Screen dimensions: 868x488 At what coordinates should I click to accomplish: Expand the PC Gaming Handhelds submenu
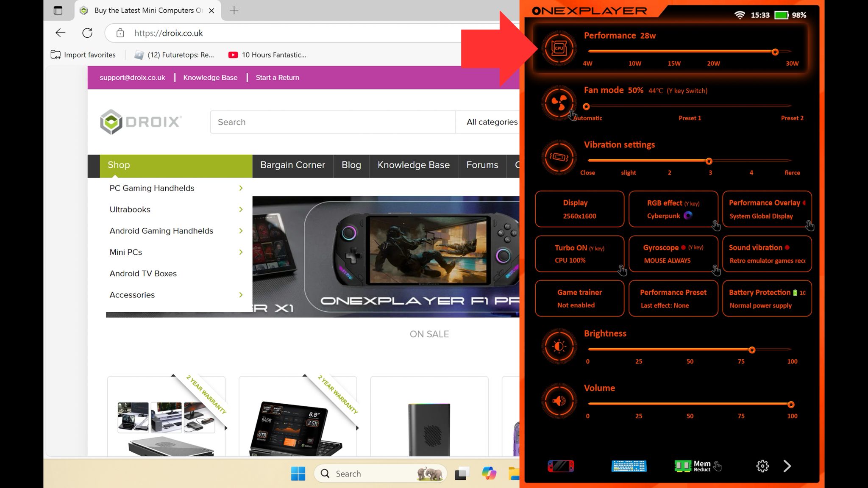coord(241,188)
